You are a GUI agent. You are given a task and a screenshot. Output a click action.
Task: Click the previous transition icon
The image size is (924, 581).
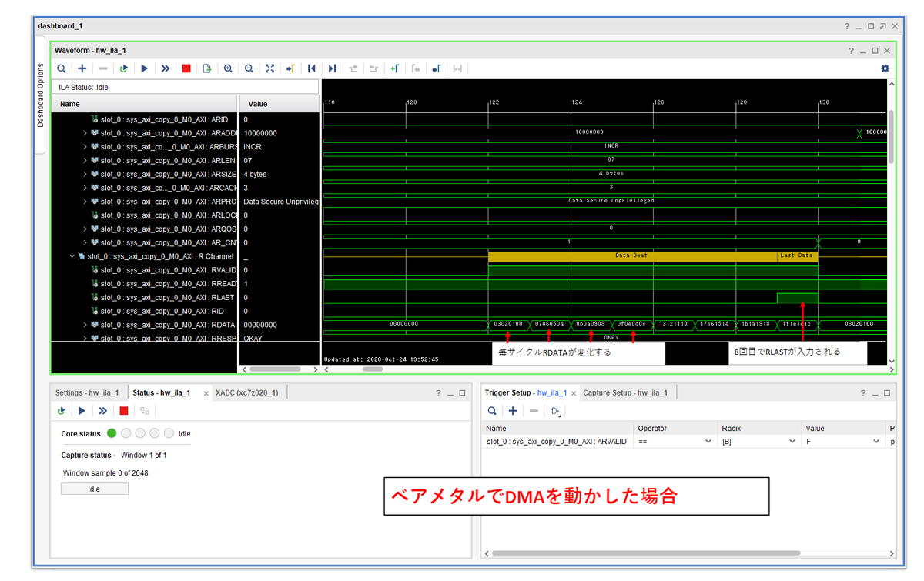click(353, 68)
